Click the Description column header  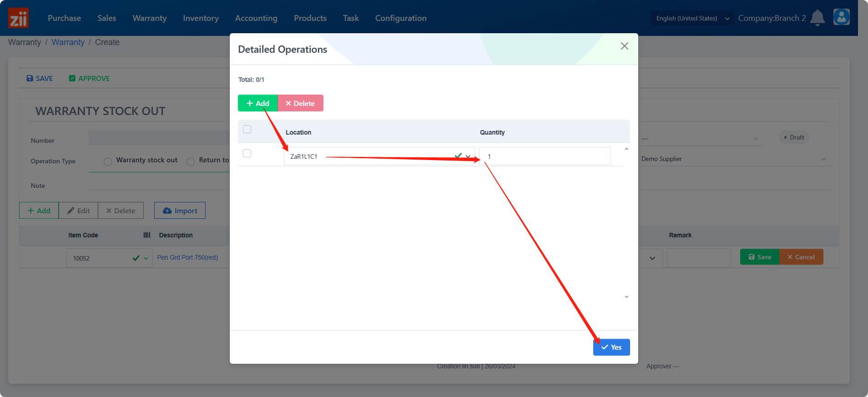coord(176,235)
